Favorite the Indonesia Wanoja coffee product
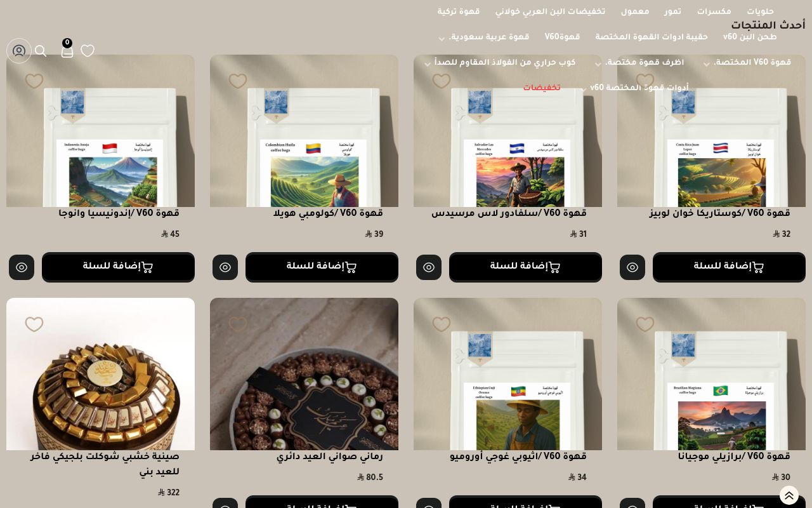812x508 pixels. pos(34,81)
